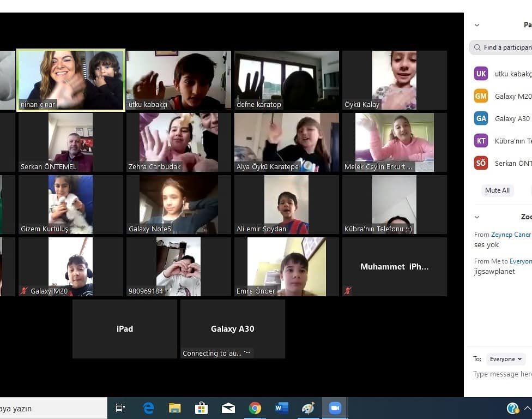Select the Galaxy A30 participant tile

point(233,328)
